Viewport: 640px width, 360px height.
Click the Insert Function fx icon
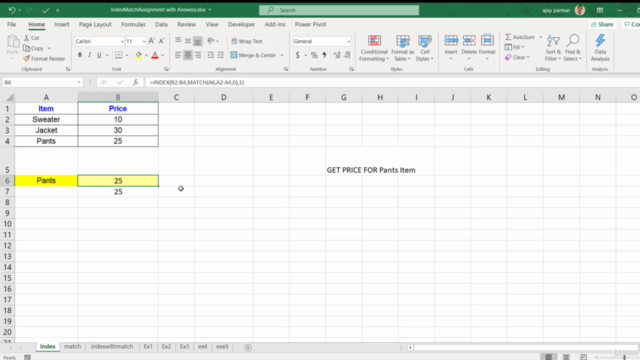[136, 82]
